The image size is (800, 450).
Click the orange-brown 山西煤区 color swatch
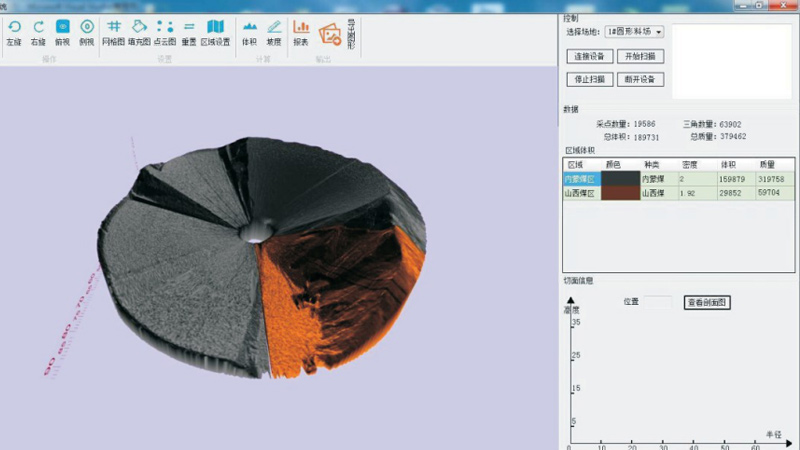[x=620, y=193]
